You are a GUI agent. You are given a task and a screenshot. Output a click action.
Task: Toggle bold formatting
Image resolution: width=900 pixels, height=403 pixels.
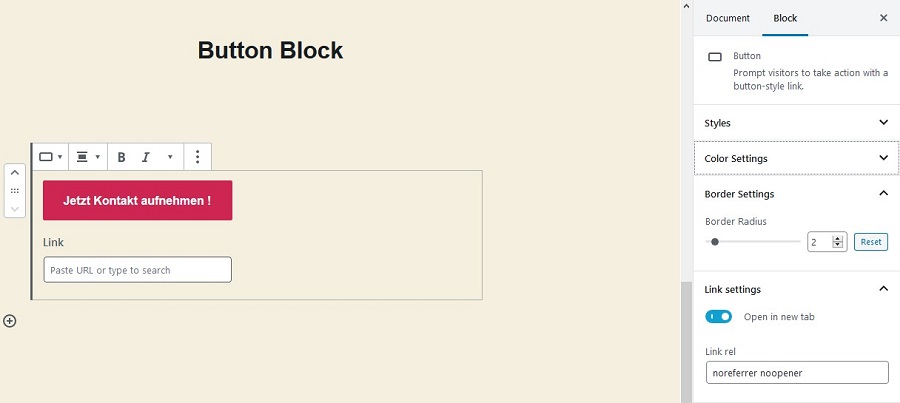pos(122,157)
